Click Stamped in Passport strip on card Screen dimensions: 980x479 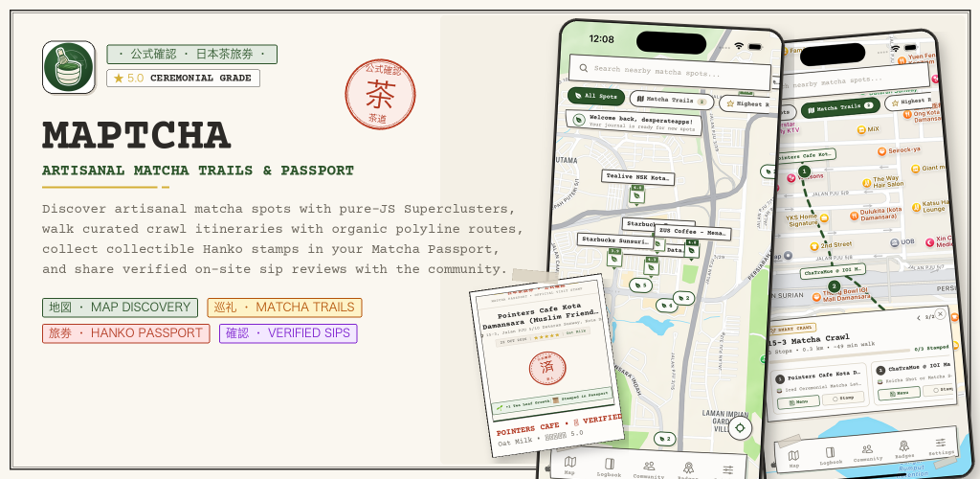[553, 399]
